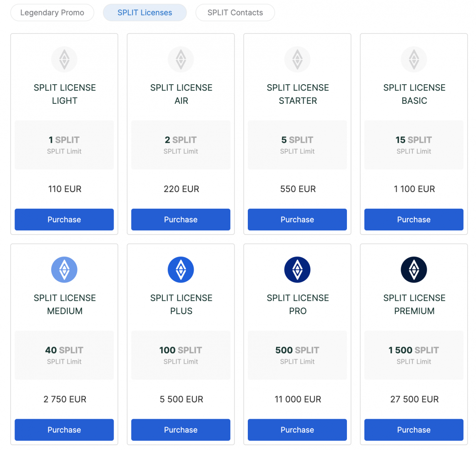This screenshot has height=450, width=476.
Task: Purchase the 220 EUR Air license
Action: point(181,220)
